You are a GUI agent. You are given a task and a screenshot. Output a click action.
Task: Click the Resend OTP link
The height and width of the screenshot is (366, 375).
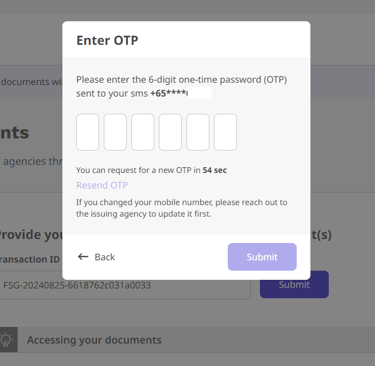click(x=102, y=185)
